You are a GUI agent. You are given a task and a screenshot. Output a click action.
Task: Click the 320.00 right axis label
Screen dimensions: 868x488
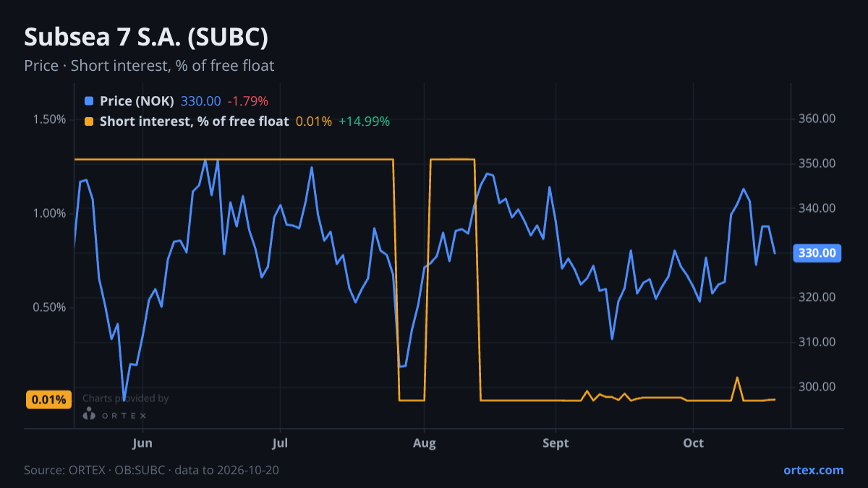tap(817, 298)
